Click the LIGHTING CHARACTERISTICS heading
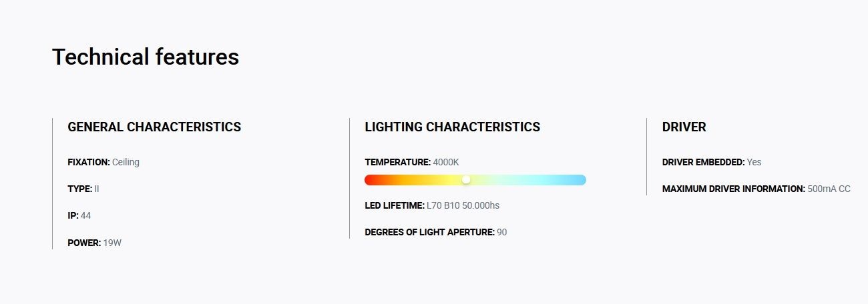Viewport: 868px width, 304px height. (x=453, y=127)
